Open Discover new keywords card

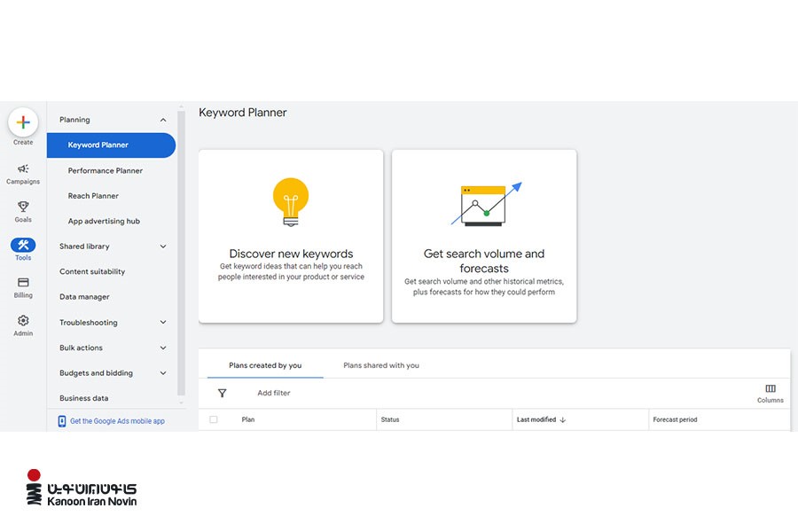[291, 236]
